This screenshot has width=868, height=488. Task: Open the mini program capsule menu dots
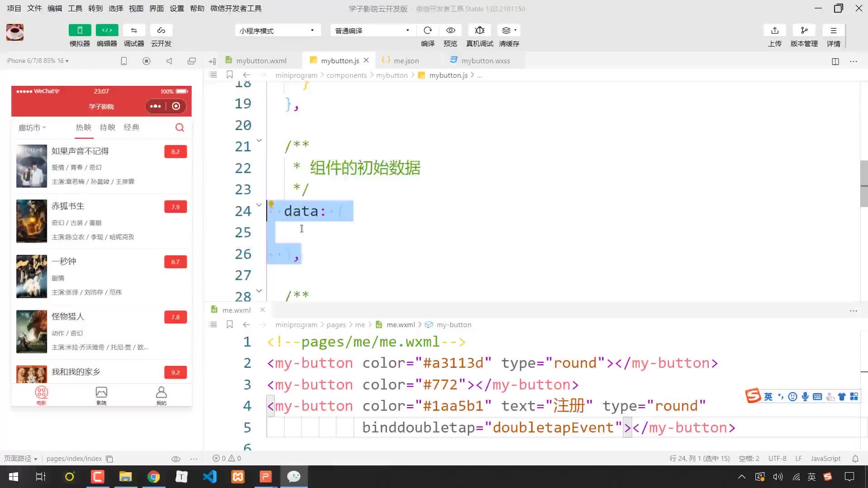point(156,106)
